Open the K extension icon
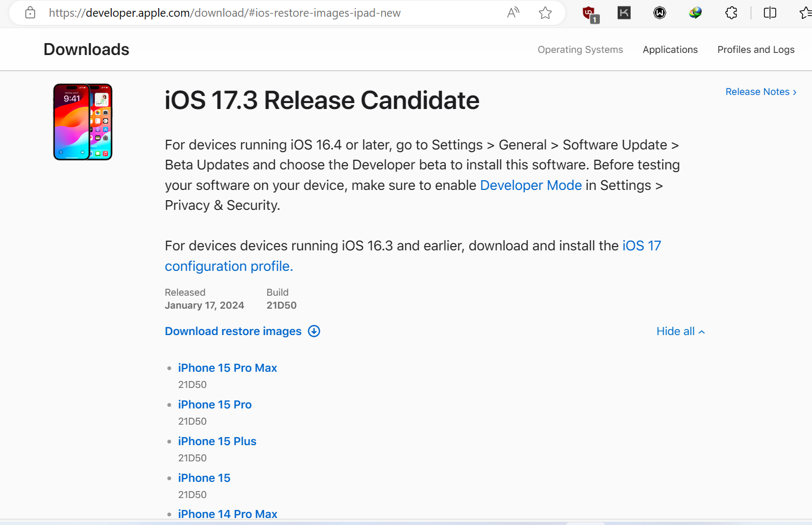 click(624, 13)
